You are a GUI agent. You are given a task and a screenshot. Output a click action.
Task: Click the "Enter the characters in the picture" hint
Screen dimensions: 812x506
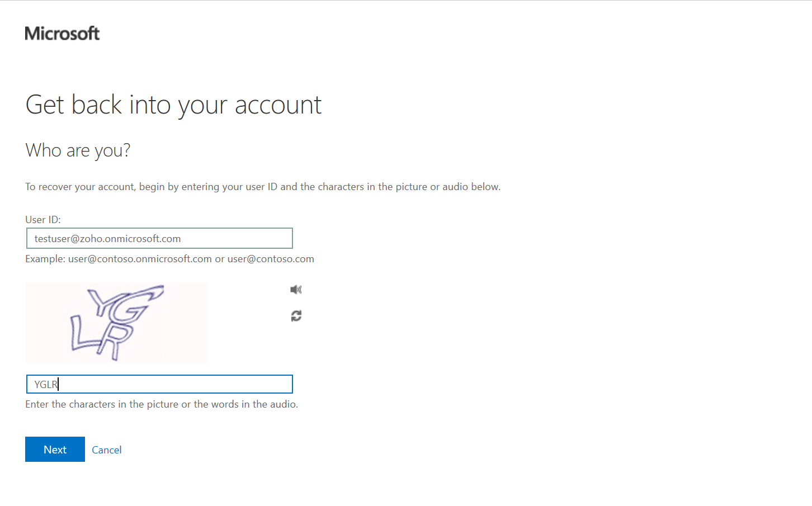[x=162, y=404]
